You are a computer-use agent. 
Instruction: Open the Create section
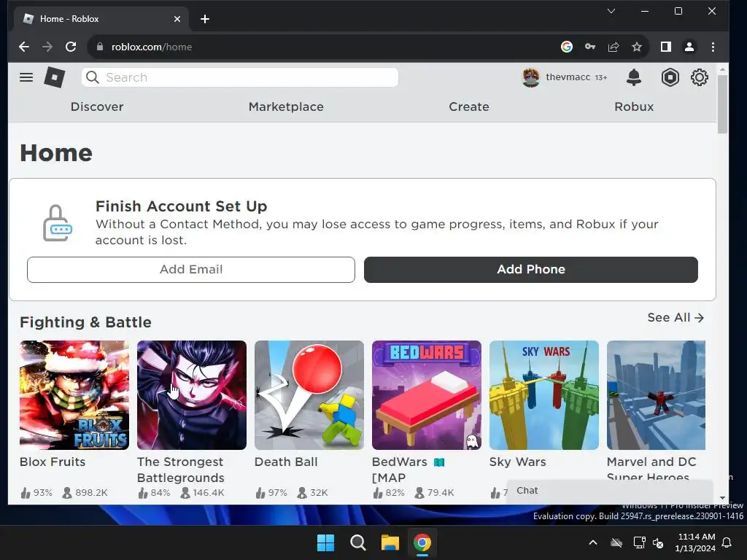pos(469,106)
